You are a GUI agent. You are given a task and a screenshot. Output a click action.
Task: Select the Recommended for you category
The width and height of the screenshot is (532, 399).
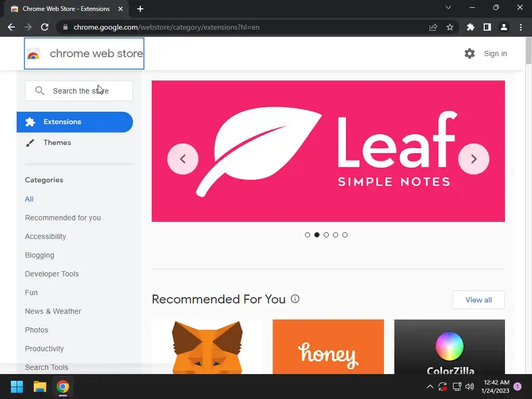pos(63,218)
